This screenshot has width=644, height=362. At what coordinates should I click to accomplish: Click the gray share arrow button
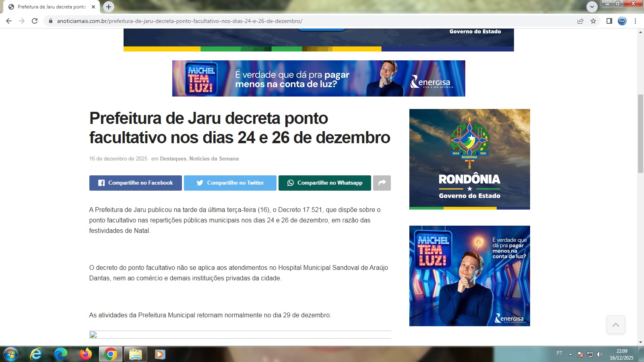coord(382,183)
